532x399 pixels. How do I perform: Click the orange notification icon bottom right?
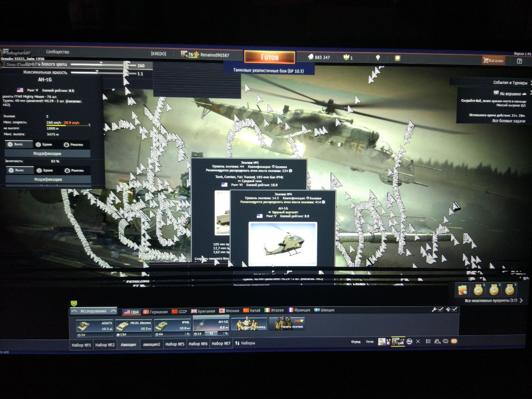coord(454,341)
